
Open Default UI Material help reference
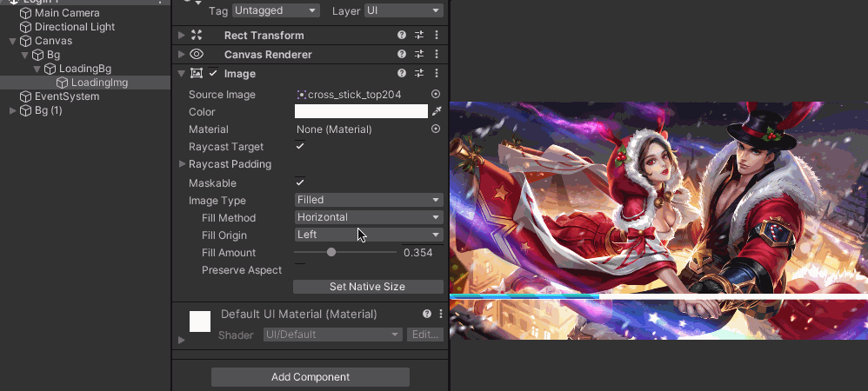(x=427, y=314)
